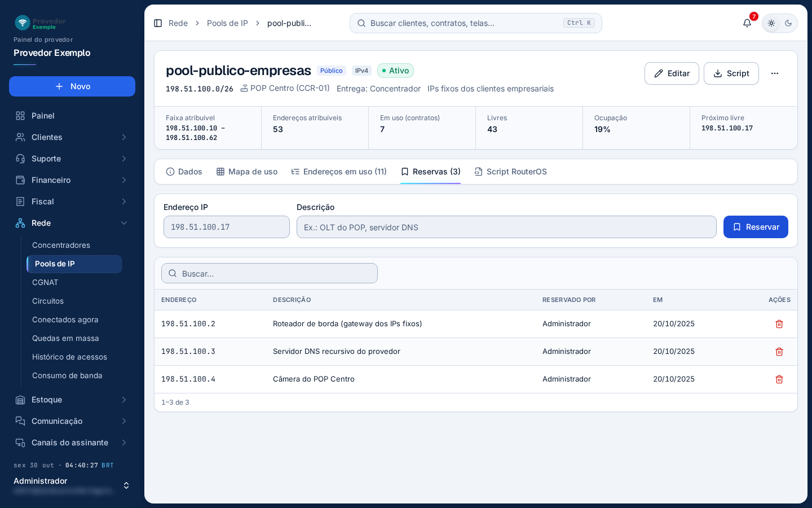Collapse the Rede menu
This screenshot has width=812, height=508.
point(72,223)
